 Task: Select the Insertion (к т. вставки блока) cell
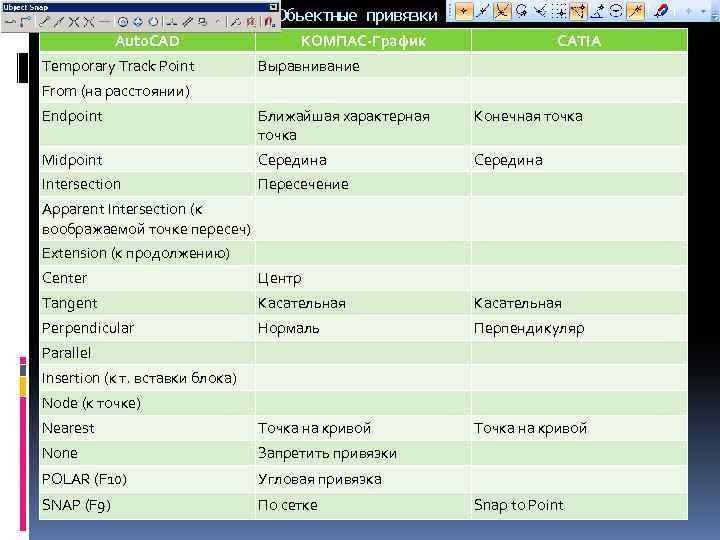click(147, 378)
